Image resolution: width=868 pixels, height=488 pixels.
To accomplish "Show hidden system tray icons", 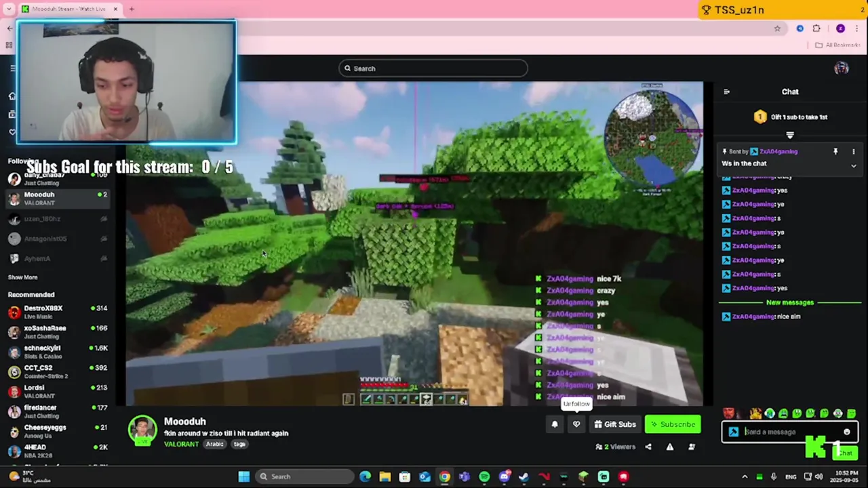I will pyautogui.click(x=745, y=476).
